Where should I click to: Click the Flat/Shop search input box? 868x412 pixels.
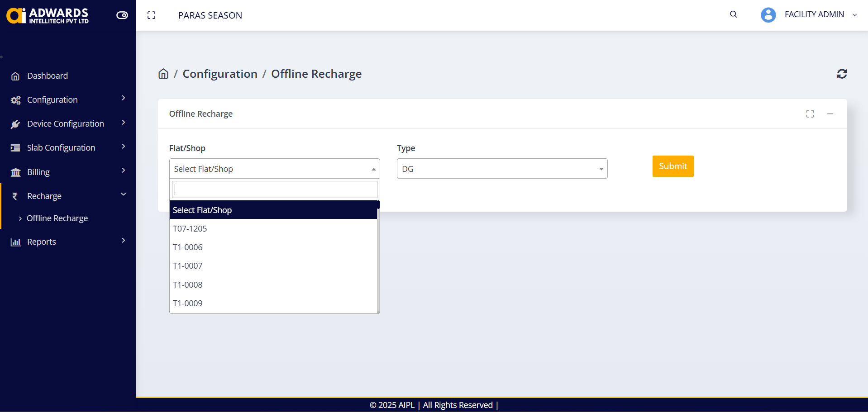coord(274,189)
